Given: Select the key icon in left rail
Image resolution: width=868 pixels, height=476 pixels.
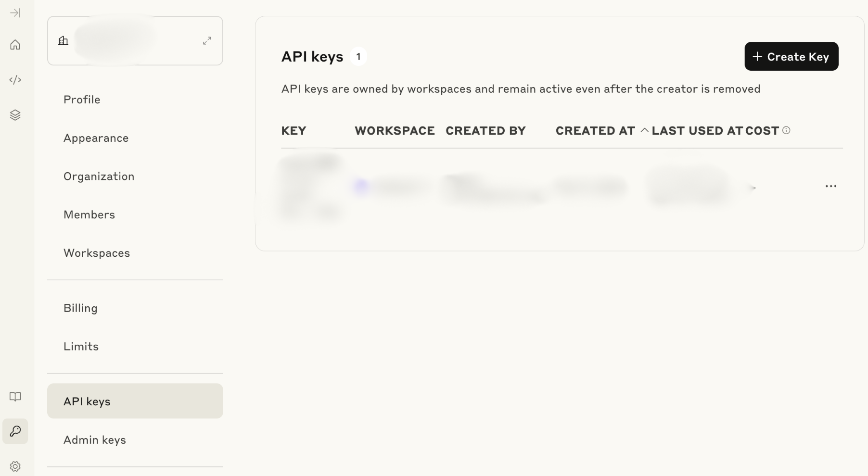Looking at the screenshot, I should pyautogui.click(x=15, y=431).
